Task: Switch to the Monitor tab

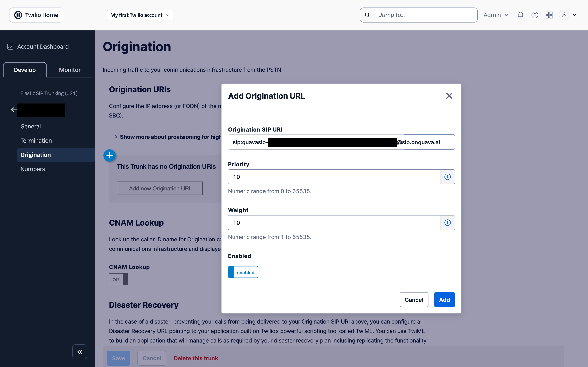Action: click(70, 70)
